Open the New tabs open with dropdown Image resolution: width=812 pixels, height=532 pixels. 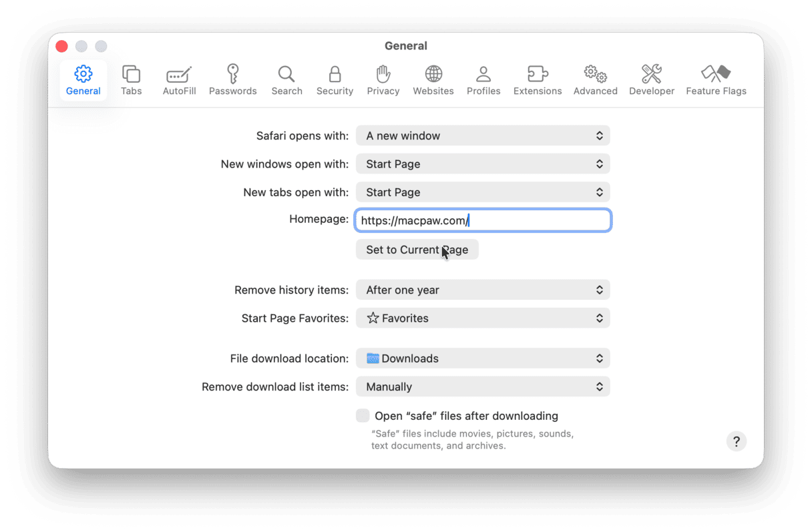click(483, 192)
